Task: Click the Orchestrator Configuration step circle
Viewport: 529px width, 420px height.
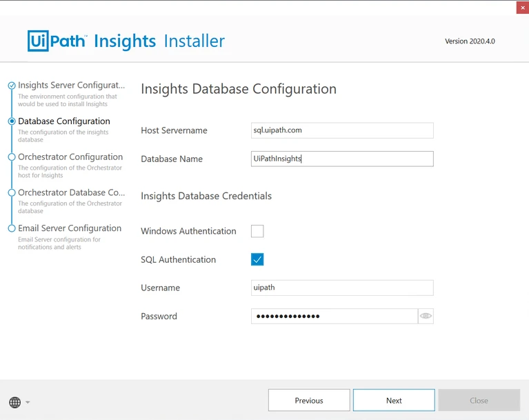Action: click(12, 157)
